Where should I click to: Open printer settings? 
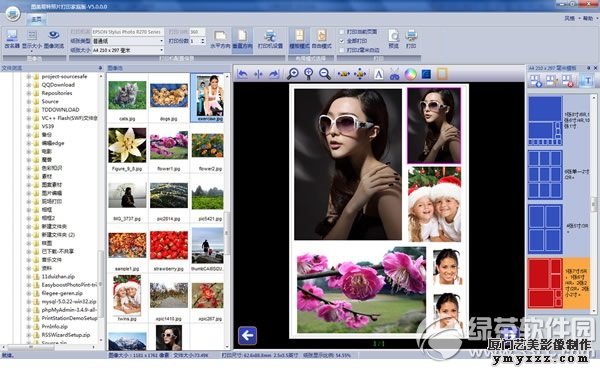point(270,39)
